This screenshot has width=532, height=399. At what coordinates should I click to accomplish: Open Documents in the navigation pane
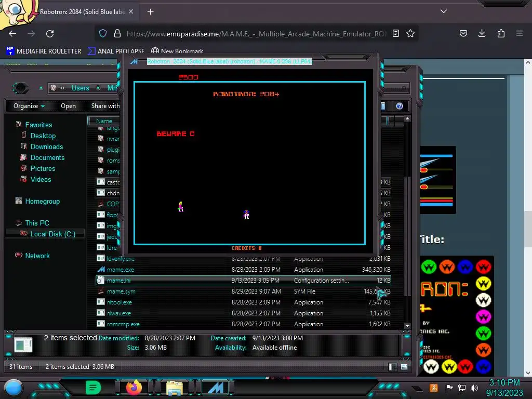coord(47,157)
